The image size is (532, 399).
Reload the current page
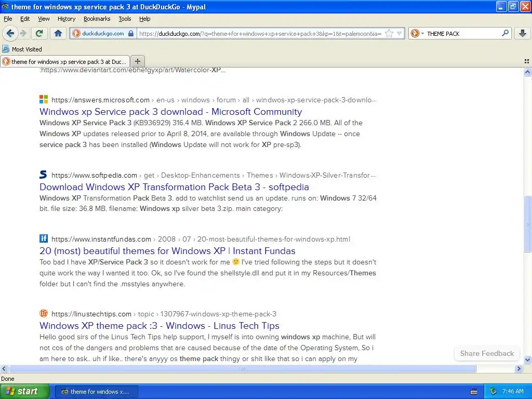[39, 33]
